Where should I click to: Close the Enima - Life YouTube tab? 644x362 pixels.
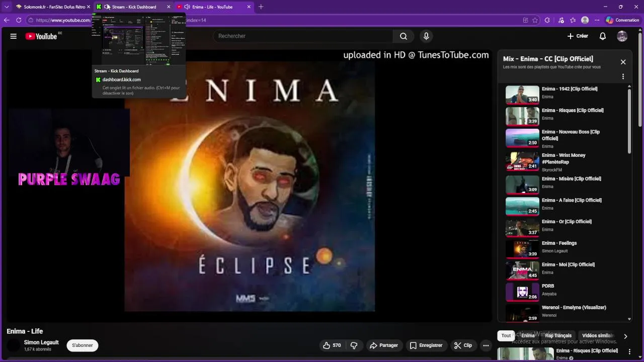pyautogui.click(x=249, y=7)
